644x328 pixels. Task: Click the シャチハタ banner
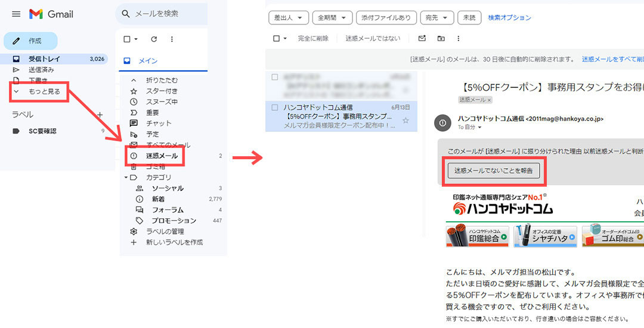tap(544, 236)
